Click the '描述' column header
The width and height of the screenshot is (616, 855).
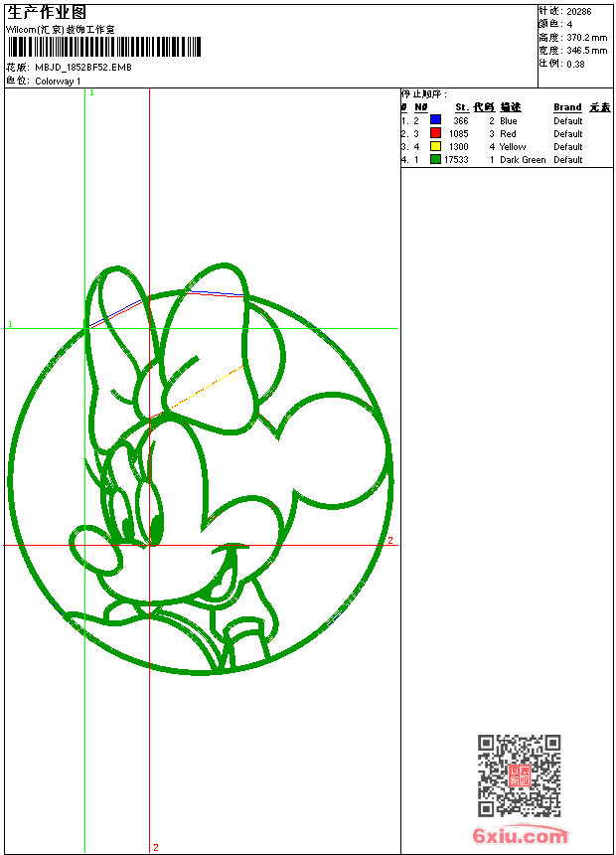point(511,107)
